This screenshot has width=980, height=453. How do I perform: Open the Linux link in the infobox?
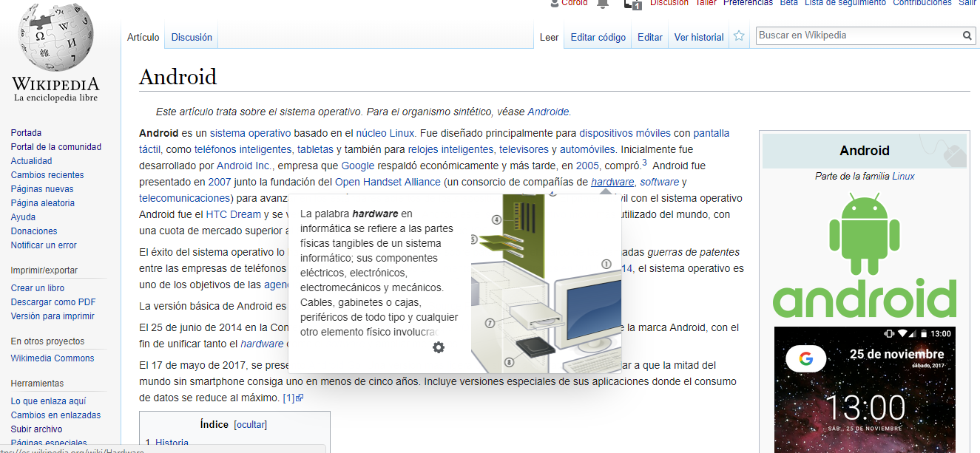tap(903, 176)
